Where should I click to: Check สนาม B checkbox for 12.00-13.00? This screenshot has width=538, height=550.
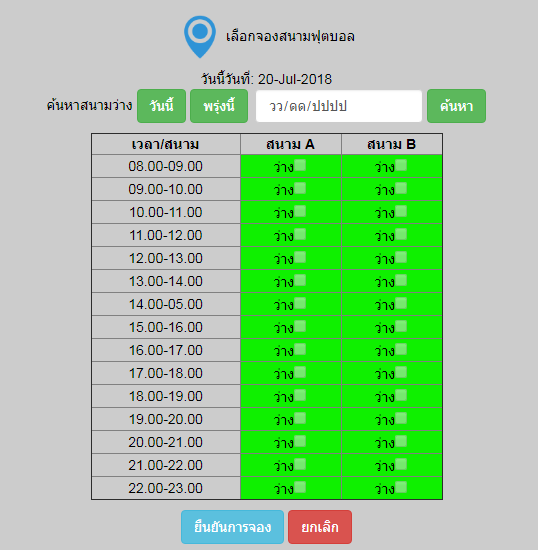pyautogui.click(x=401, y=257)
